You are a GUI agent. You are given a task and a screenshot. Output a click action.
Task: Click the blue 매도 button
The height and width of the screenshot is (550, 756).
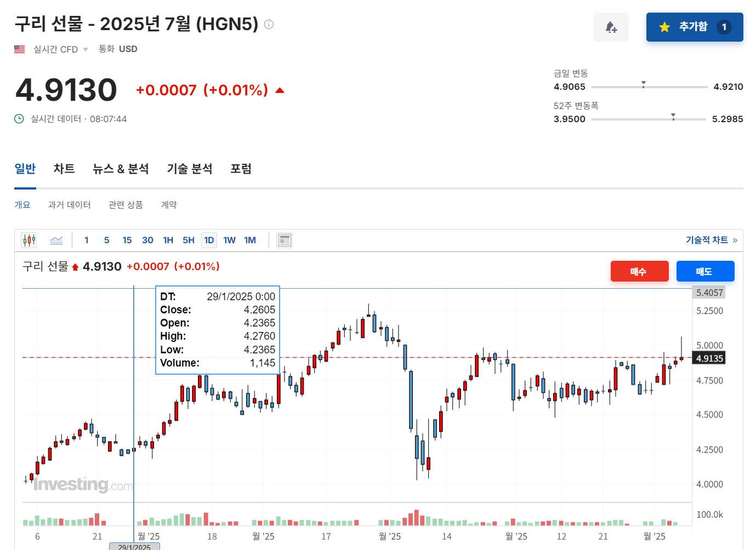[705, 271]
